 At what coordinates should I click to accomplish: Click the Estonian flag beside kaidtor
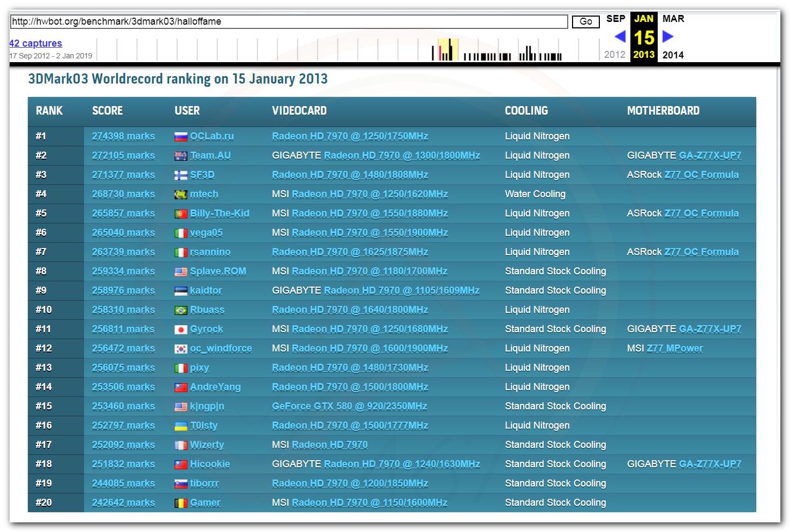point(181,291)
